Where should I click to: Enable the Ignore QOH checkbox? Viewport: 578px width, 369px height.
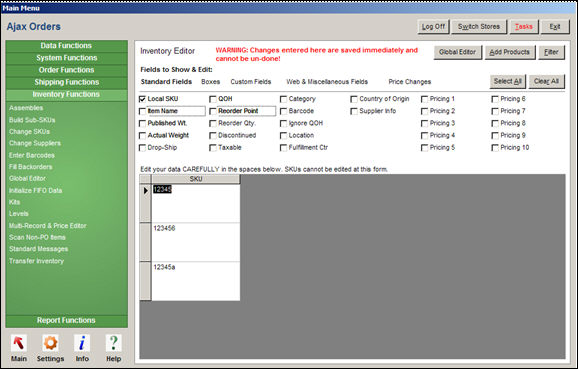click(283, 123)
